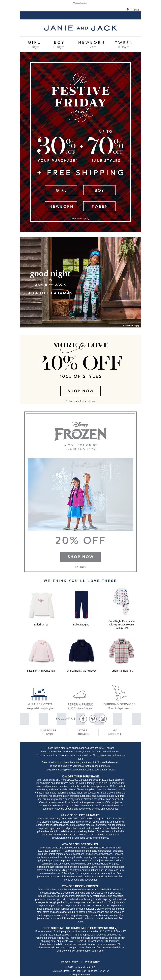
Task: Click the Shipping Services hand truck icon
Action: click(x=119, y=693)
